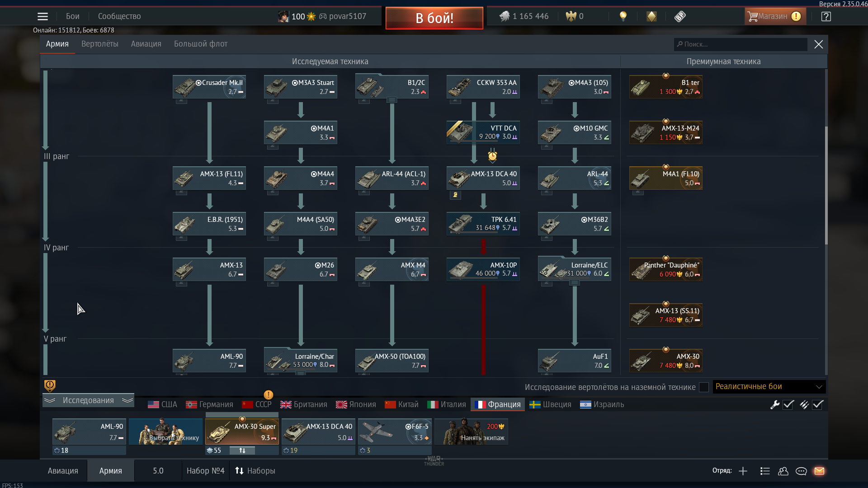This screenshot has height=488, width=868.
Task: Open the gold diamond items icon
Action: [651, 16]
